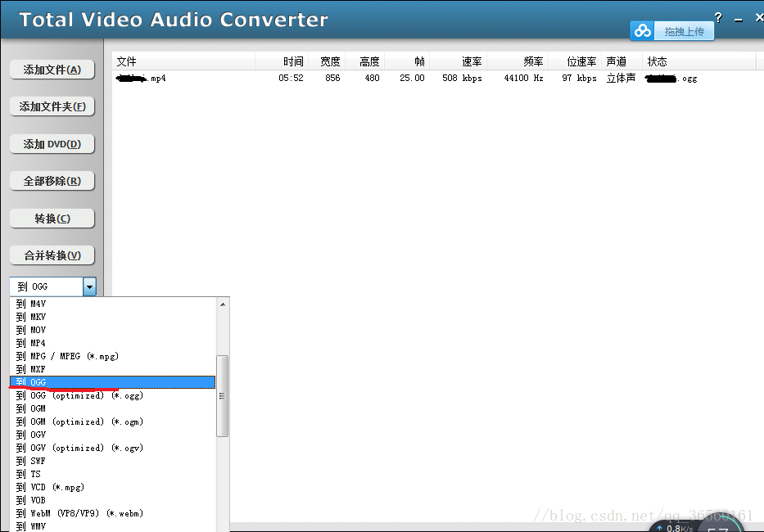
Task: Select 到 WebM (VP8/VP9) (*.webm) entry
Action: pos(113,513)
